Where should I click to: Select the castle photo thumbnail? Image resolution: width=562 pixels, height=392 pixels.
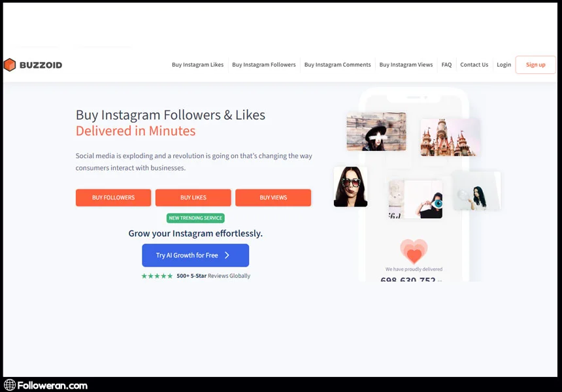tap(450, 137)
